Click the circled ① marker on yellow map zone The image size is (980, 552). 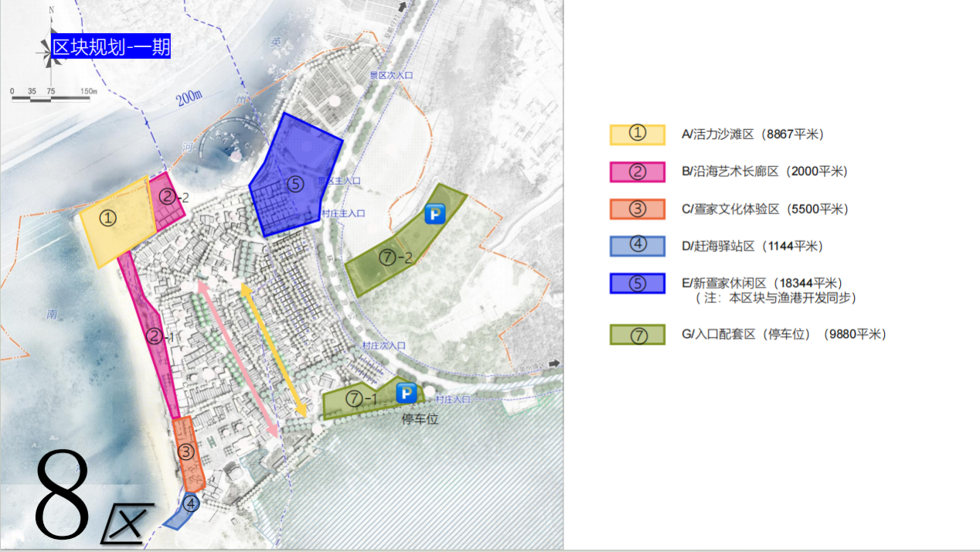[108, 218]
